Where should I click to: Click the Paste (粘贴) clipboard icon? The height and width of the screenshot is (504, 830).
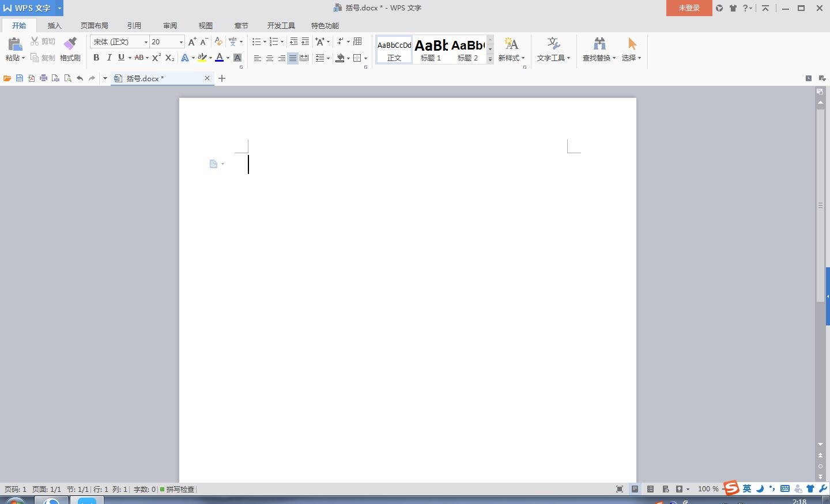pyautogui.click(x=15, y=44)
